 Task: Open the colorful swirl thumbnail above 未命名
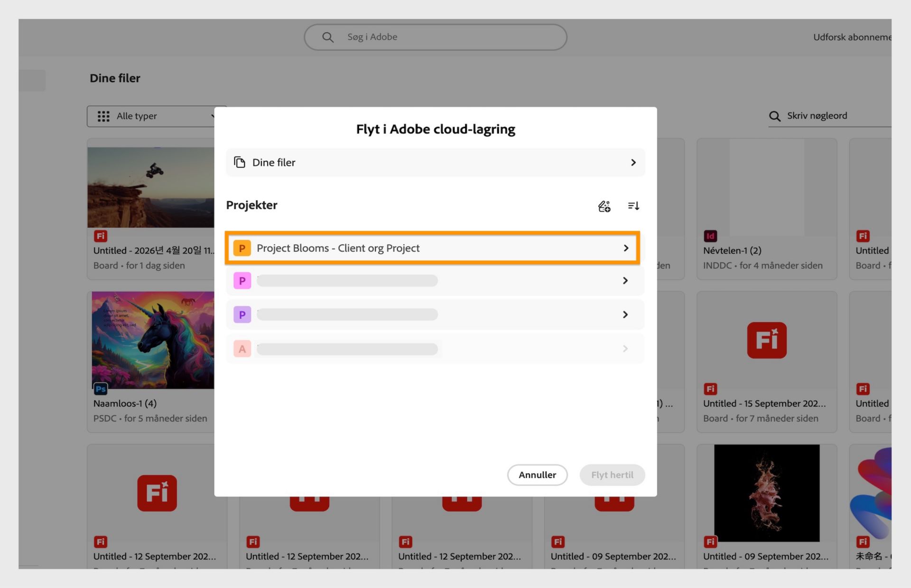tap(871, 493)
